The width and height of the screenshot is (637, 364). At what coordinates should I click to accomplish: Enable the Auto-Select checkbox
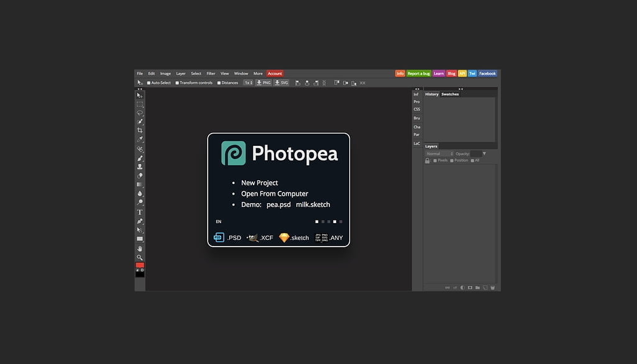(149, 83)
